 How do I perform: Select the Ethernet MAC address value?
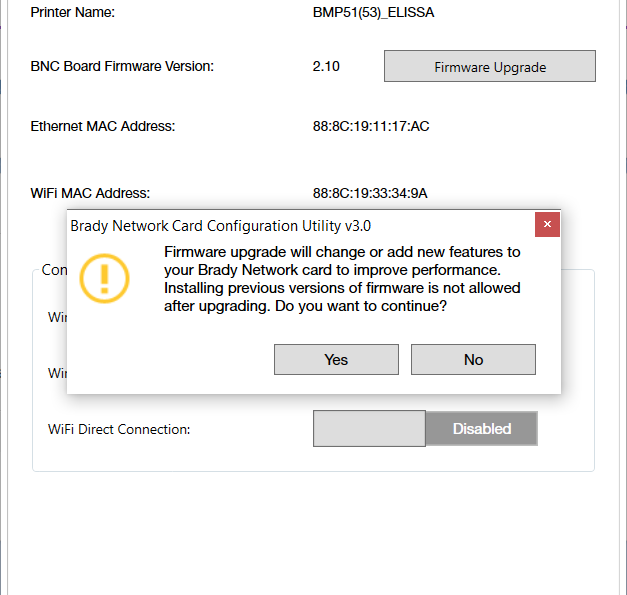pyautogui.click(x=371, y=126)
